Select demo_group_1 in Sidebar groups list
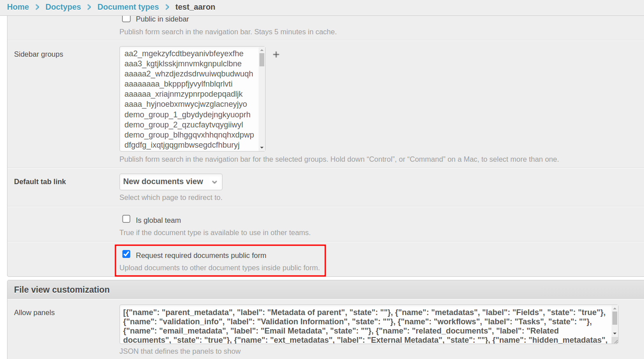The height and width of the screenshot is (359, 644). pos(187,115)
